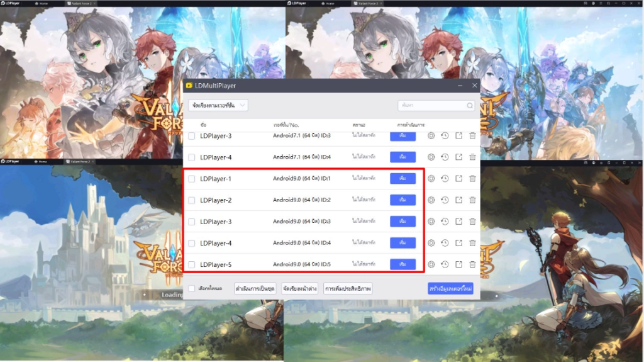Toggle the select-all checkbox at bottom
The image size is (644, 362).
pos(191,288)
